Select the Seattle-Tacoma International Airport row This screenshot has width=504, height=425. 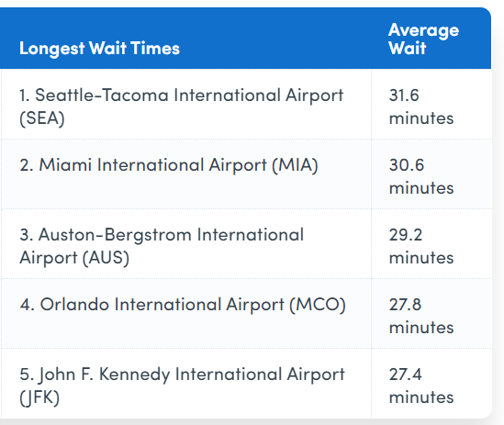click(x=246, y=104)
